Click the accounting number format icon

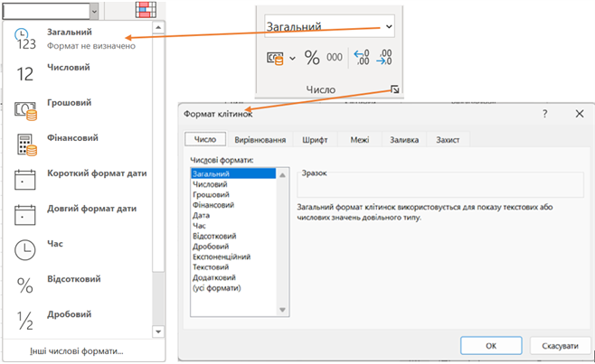[276, 58]
